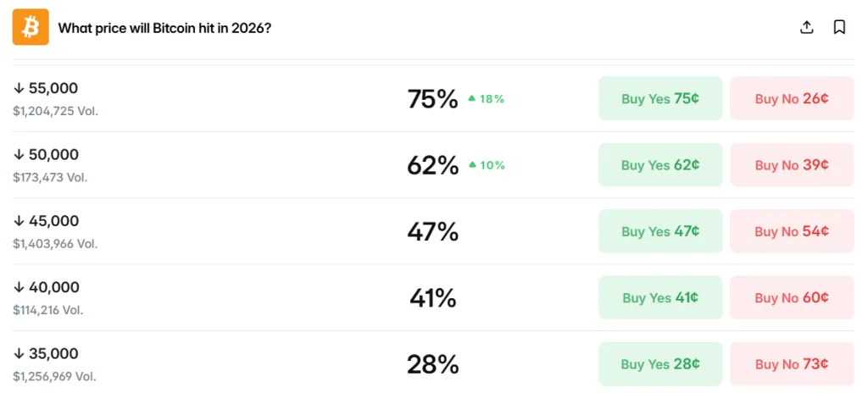Viewport: 868px width, 393px height.
Task: Open the market title 'What price will Bitcoin hit in 2026?'
Action: 164,28
